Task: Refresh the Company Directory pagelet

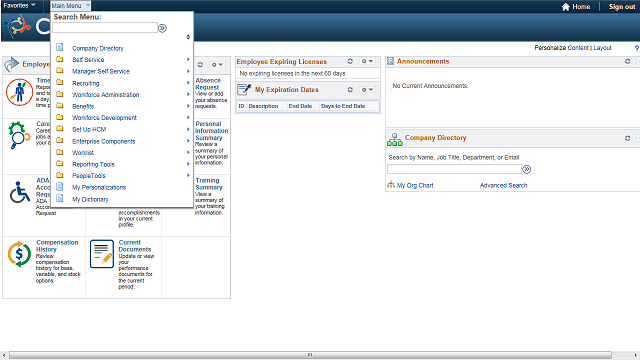Action: click(627, 138)
